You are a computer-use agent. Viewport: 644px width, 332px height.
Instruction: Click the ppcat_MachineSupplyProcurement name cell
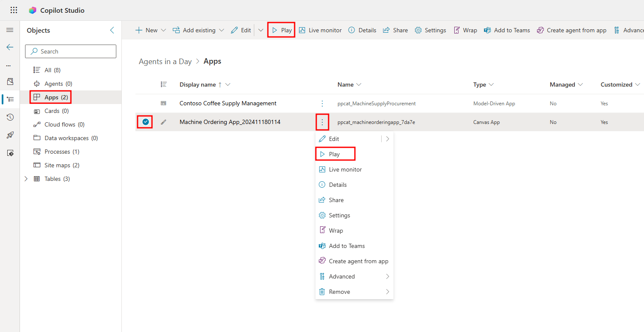click(377, 104)
